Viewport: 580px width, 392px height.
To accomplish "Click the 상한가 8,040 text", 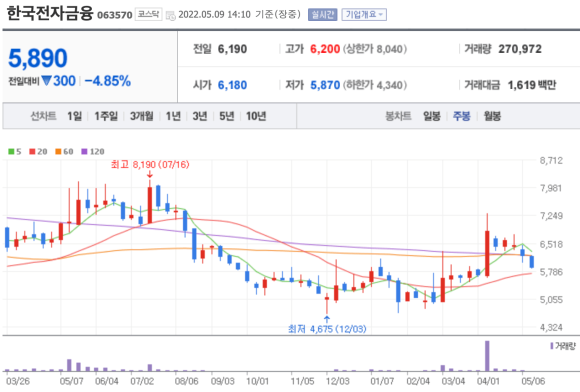I will pos(375,49).
